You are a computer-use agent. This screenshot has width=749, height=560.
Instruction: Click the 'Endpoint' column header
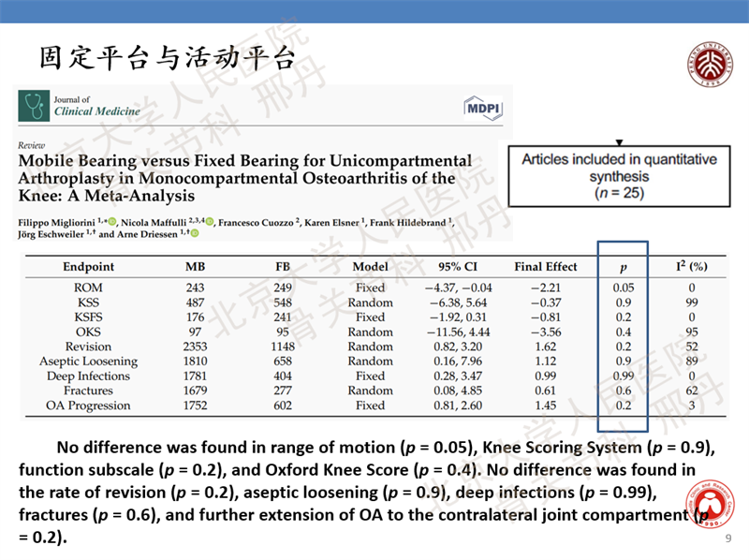click(x=88, y=267)
